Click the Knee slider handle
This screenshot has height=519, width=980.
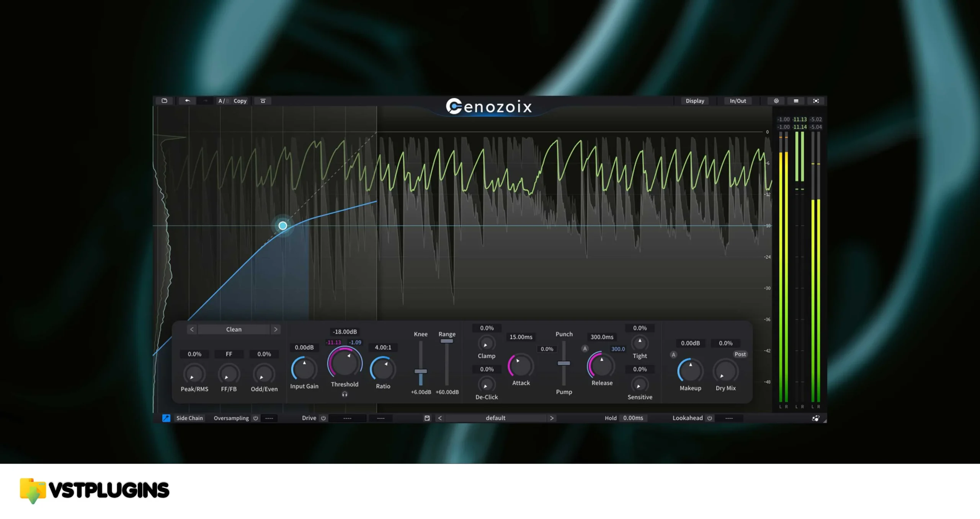[x=421, y=371]
